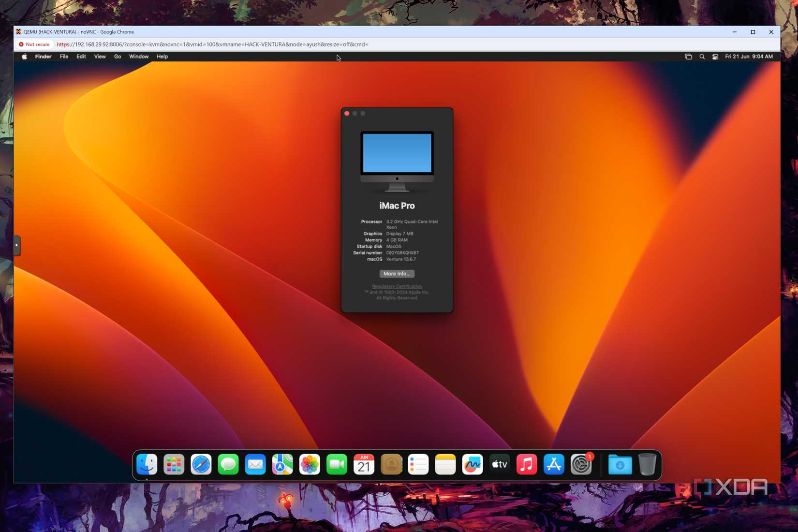Click the Not secure site warning badge
The image size is (798, 532).
(x=34, y=44)
